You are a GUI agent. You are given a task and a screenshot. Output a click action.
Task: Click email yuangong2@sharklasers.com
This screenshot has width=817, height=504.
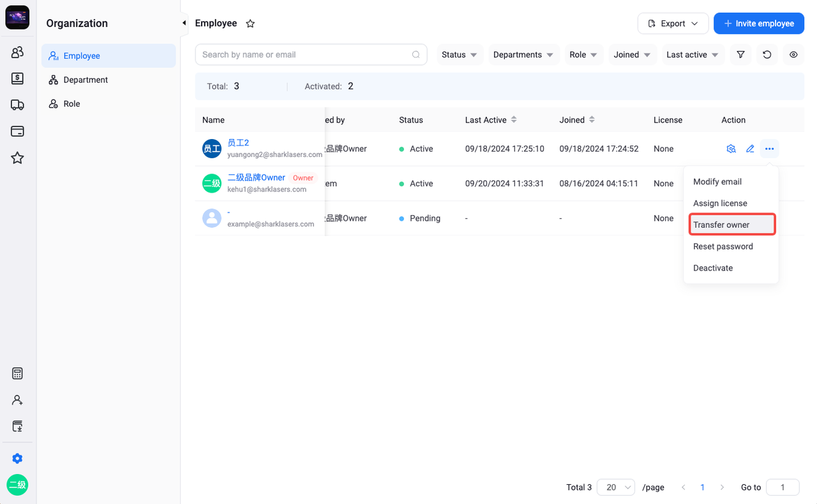pyautogui.click(x=275, y=154)
